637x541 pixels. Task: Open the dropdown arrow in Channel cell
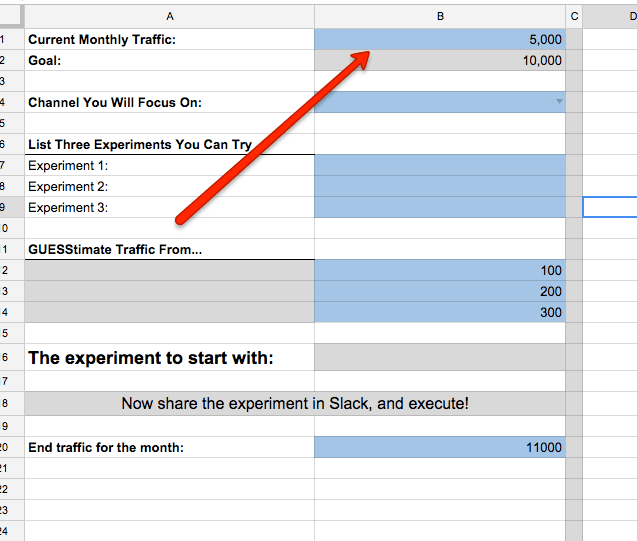[559, 102]
